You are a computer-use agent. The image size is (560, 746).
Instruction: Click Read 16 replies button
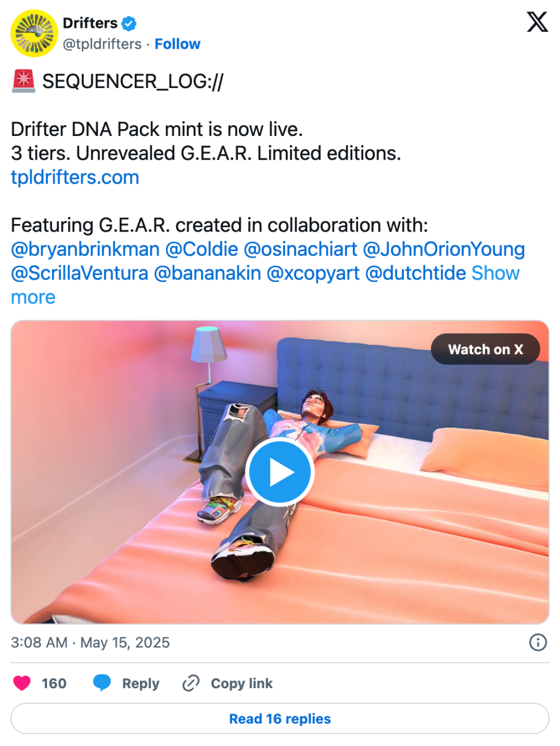(x=280, y=719)
